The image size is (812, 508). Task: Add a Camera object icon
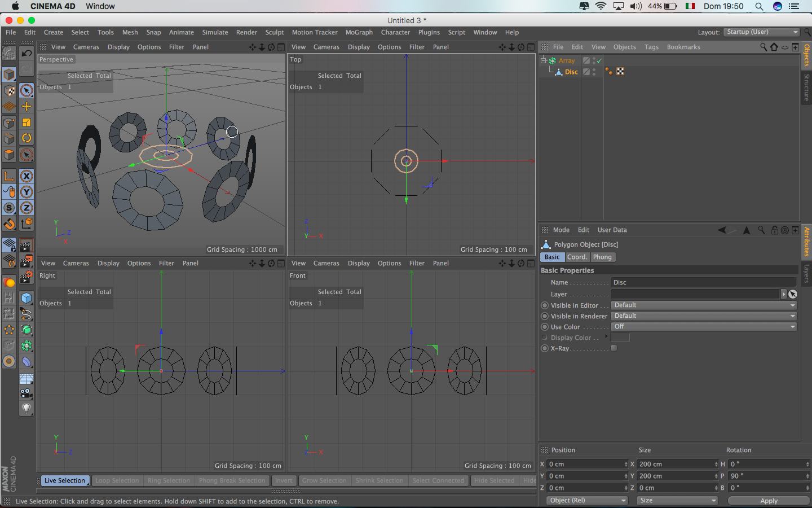[27, 393]
